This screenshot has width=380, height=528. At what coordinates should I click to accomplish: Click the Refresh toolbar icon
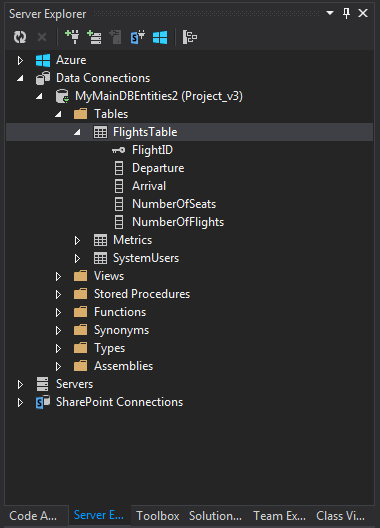(20, 37)
